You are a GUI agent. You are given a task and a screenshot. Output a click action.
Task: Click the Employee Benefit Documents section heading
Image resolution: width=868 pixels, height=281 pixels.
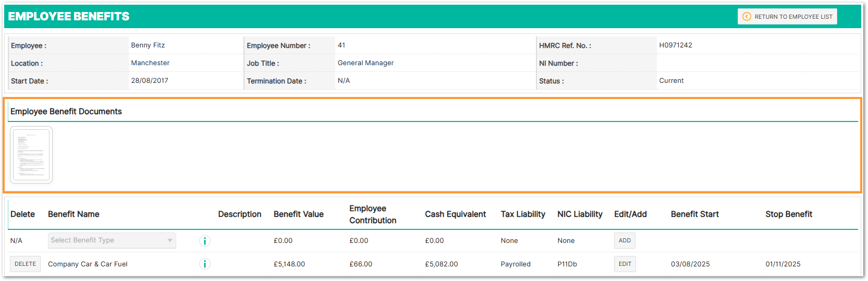tap(66, 112)
